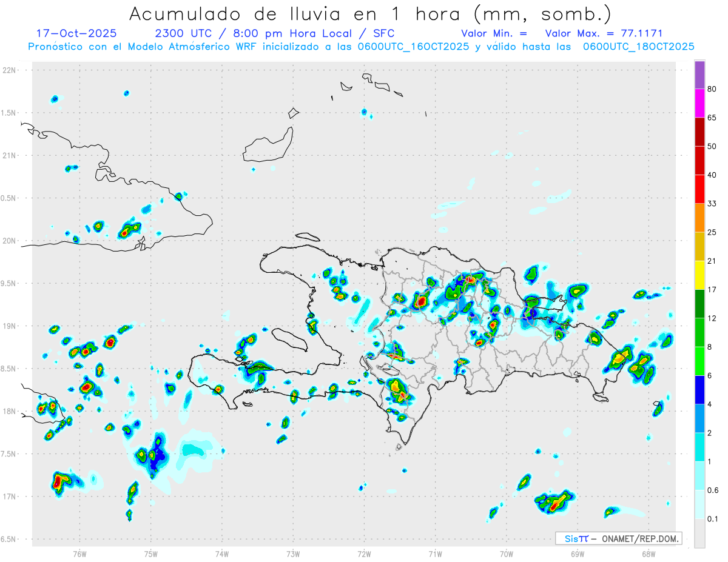Click the '18N' latitude label
The image size is (728, 562).
click(10, 412)
